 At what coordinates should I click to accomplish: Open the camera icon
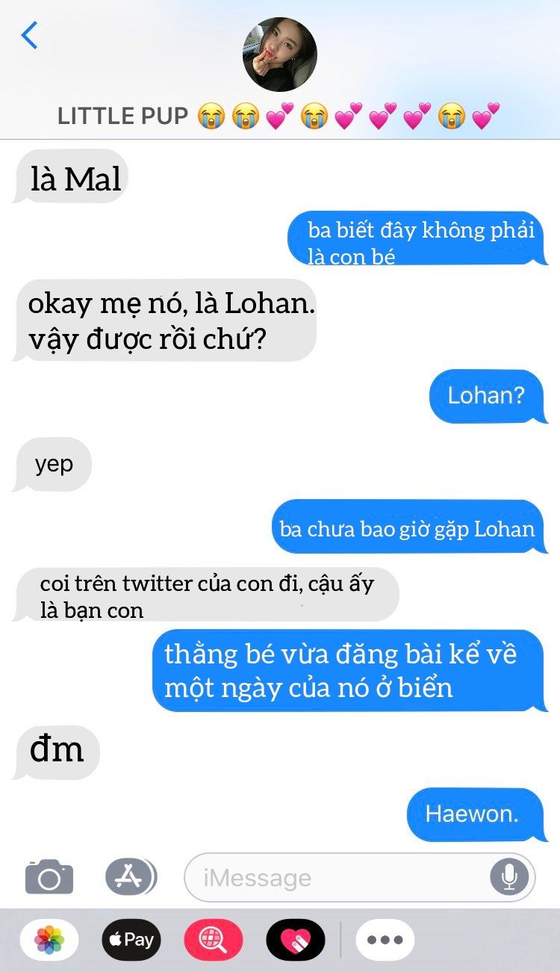click(x=49, y=877)
